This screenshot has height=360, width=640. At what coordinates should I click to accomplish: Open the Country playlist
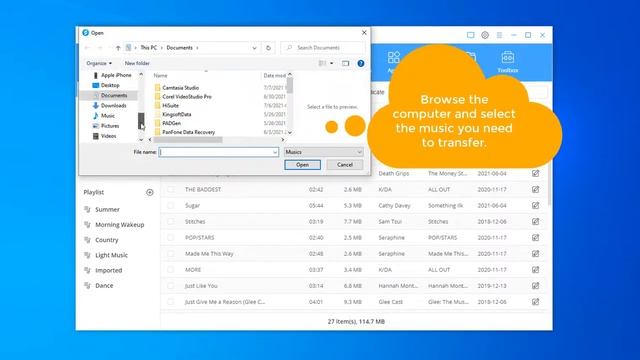(107, 240)
